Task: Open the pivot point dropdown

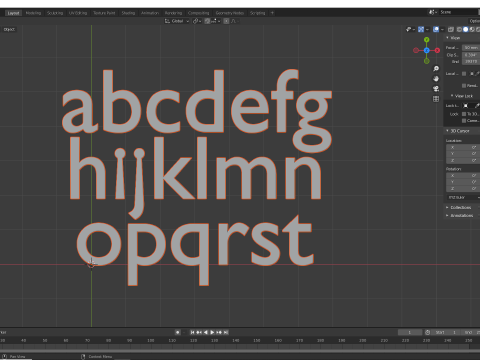Action: coord(197,21)
